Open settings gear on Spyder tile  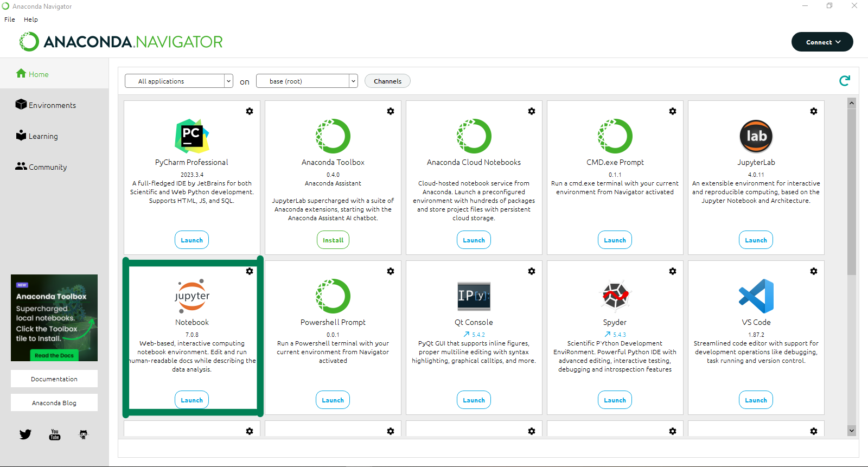tap(673, 271)
